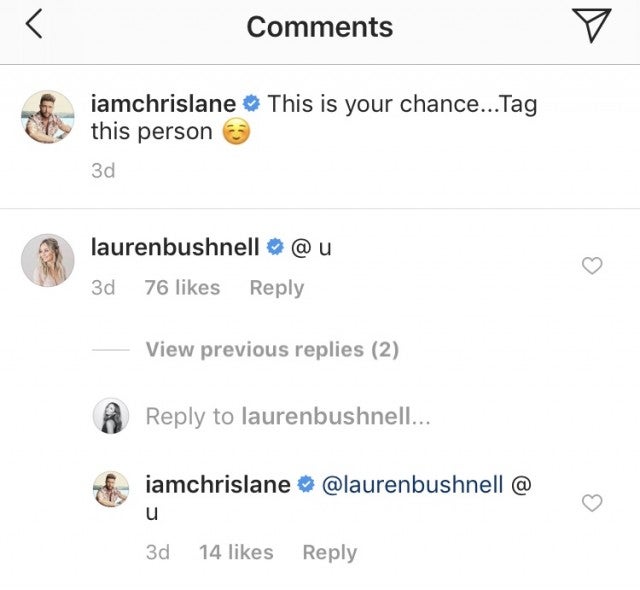640x590 pixels.
Task: Like iamchrislane's reply with the heart
Action: click(x=592, y=503)
